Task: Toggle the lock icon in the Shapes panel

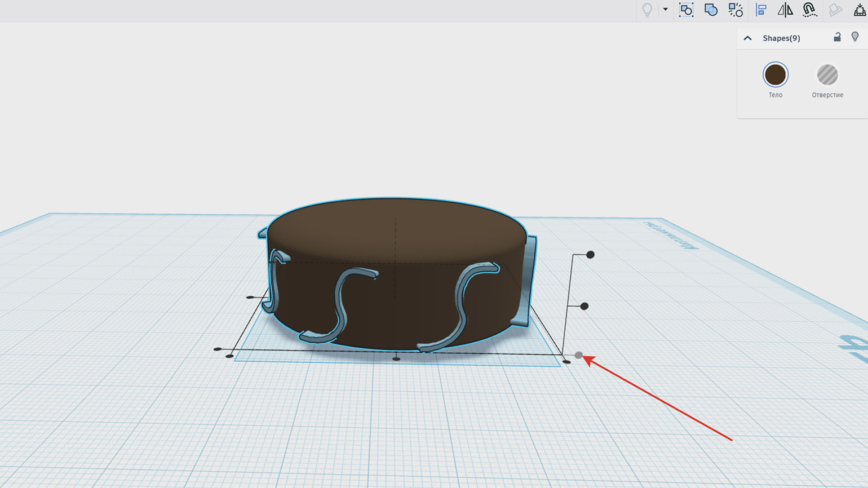Action: click(x=837, y=37)
